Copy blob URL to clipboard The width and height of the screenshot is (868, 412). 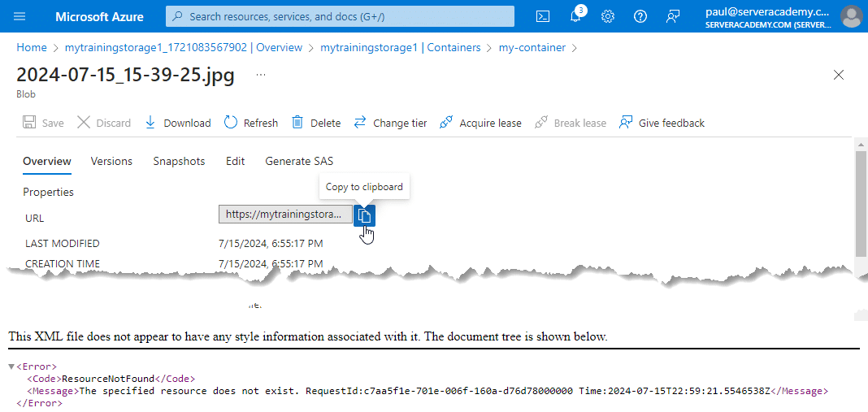tap(365, 215)
